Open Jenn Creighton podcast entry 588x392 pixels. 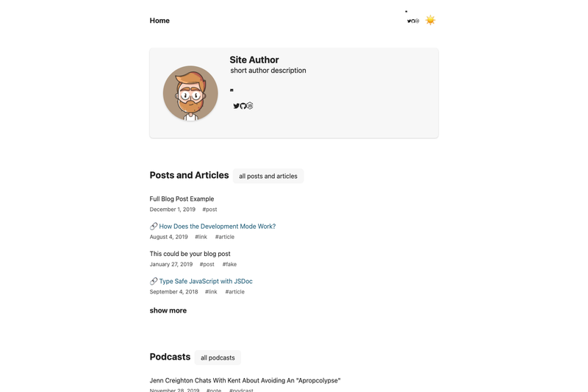click(x=245, y=380)
